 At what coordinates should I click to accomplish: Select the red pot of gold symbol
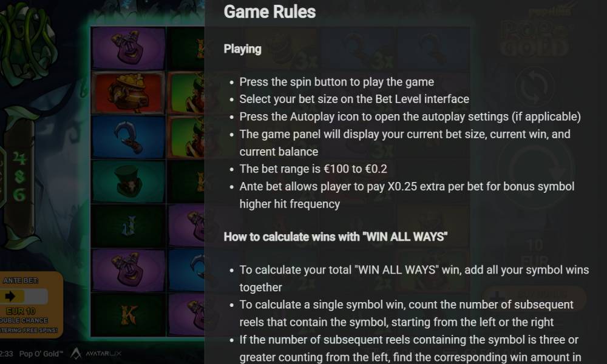(128, 92)
